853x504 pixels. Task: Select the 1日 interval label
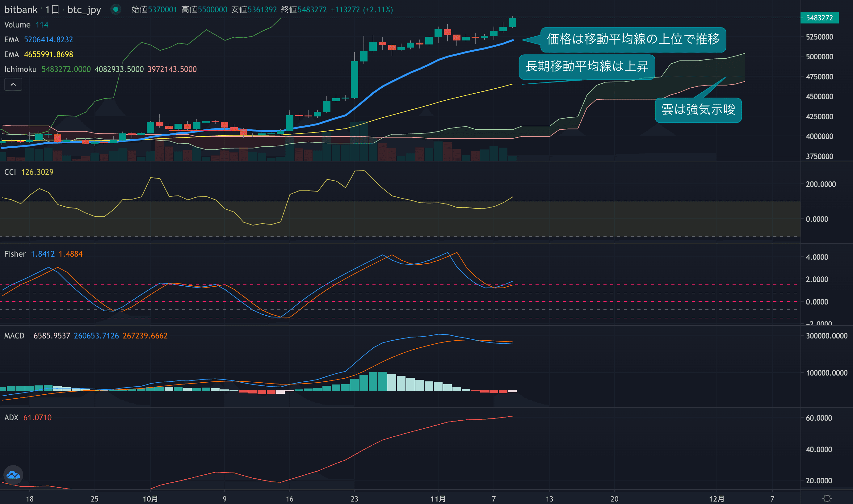(52, 10)
